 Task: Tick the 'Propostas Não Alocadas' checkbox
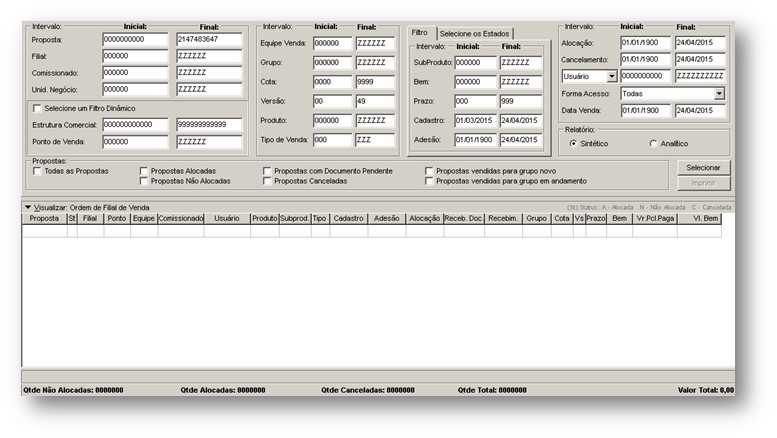coord(144,181)
